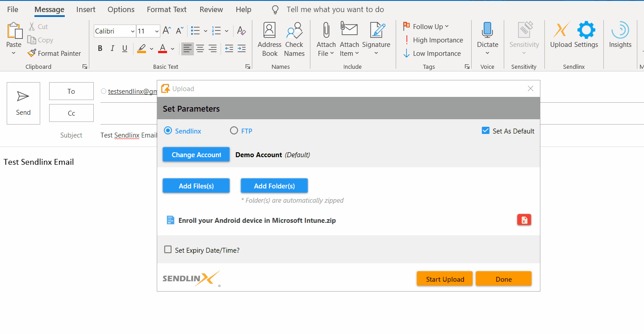Open the font size dropdown
Viewport: 644px width, 334px height.
click(x=157, y=31)
